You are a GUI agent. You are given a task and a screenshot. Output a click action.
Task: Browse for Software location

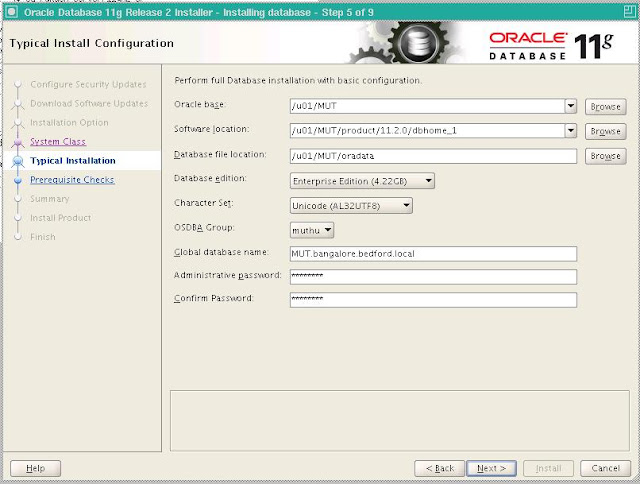click(x=605, y=131)
